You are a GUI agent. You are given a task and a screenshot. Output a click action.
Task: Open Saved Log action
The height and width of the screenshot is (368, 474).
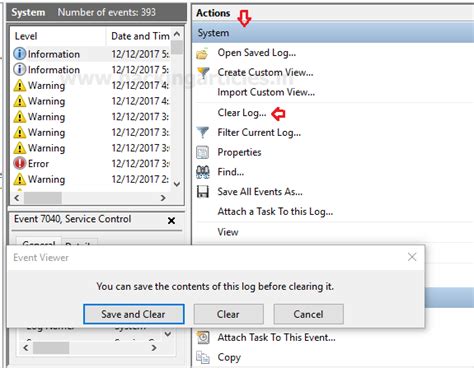tap(257, 53)
